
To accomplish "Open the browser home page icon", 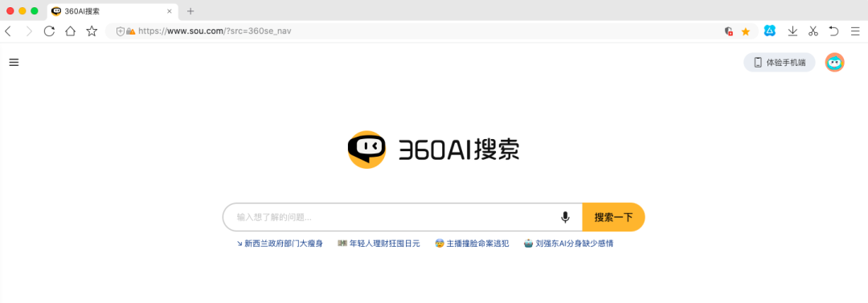I will click(x=70, y=31).
